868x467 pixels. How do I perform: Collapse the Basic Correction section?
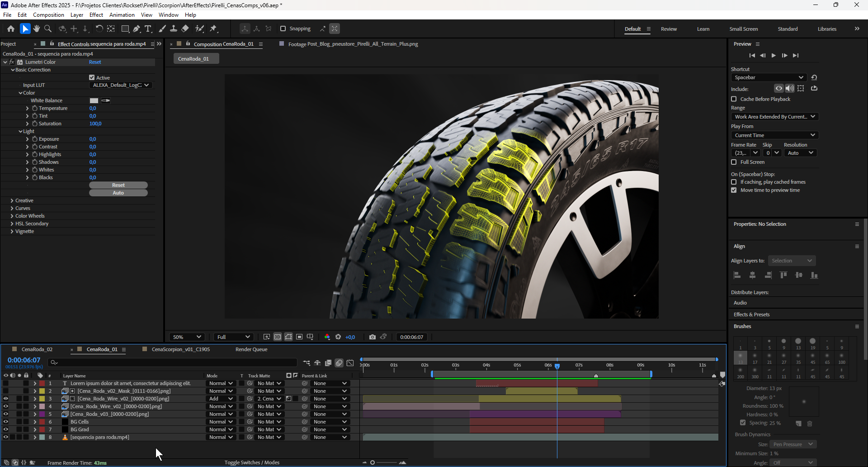(x=13, y=70)
